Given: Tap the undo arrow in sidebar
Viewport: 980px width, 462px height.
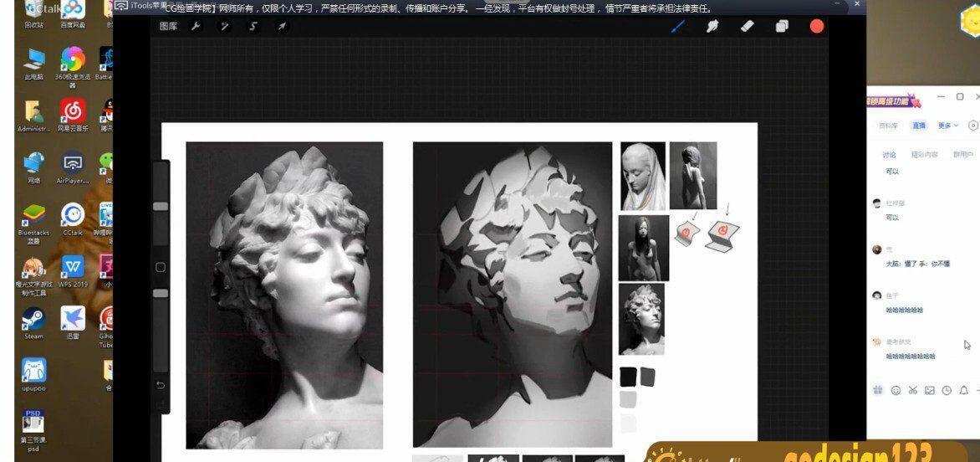Looking at the screenshot, I should tap(161, 385).
